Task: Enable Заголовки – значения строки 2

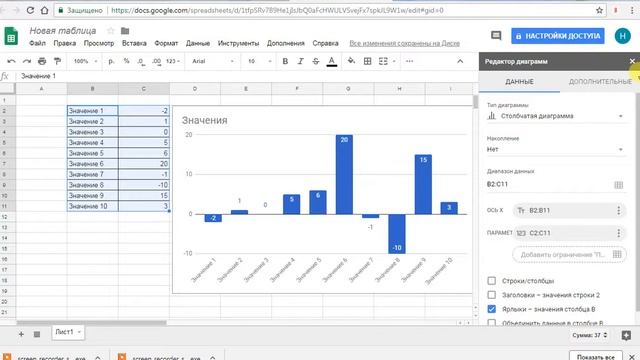Action: point(492,295)
